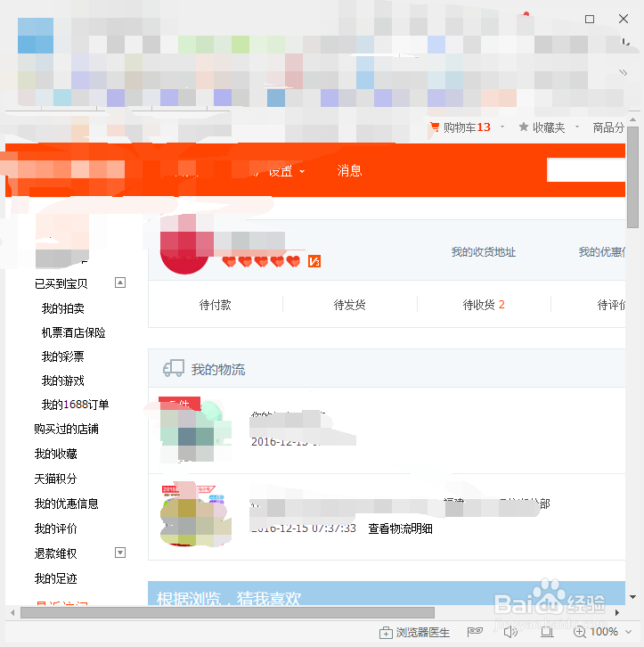Open 浏览器医生 browser doctor
Screen dimensions: 644x647
(x=414, y=632)
